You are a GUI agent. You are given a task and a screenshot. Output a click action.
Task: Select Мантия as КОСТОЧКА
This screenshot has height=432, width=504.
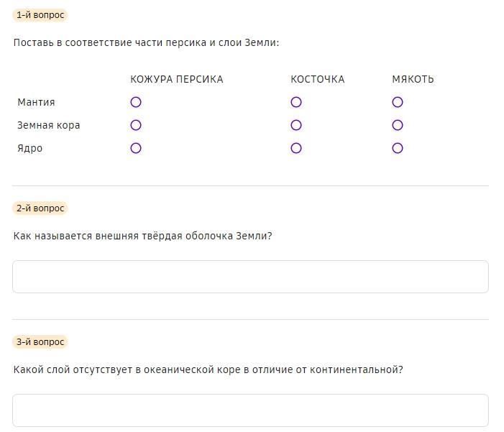click(296, 102)
